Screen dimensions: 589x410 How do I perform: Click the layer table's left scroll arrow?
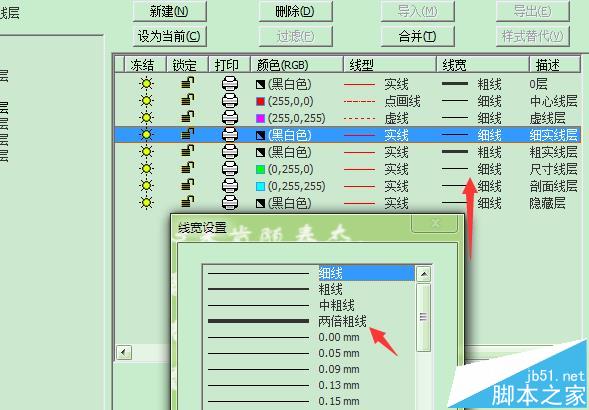click(124, 353)
